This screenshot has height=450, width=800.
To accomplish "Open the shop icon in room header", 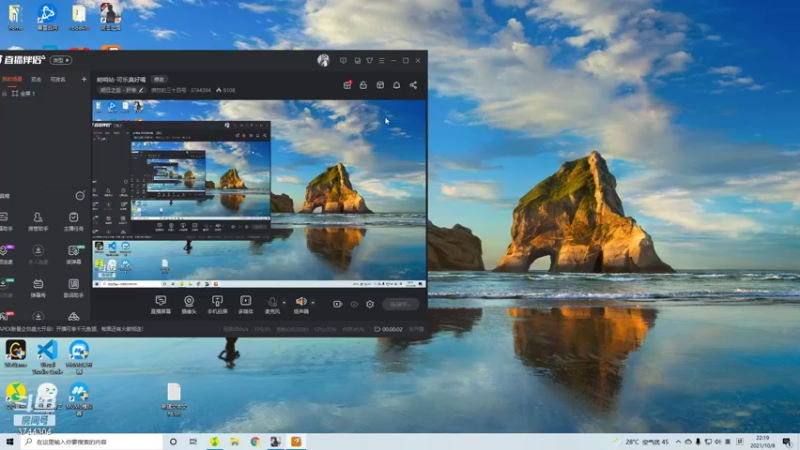I will tap(380, 85).
